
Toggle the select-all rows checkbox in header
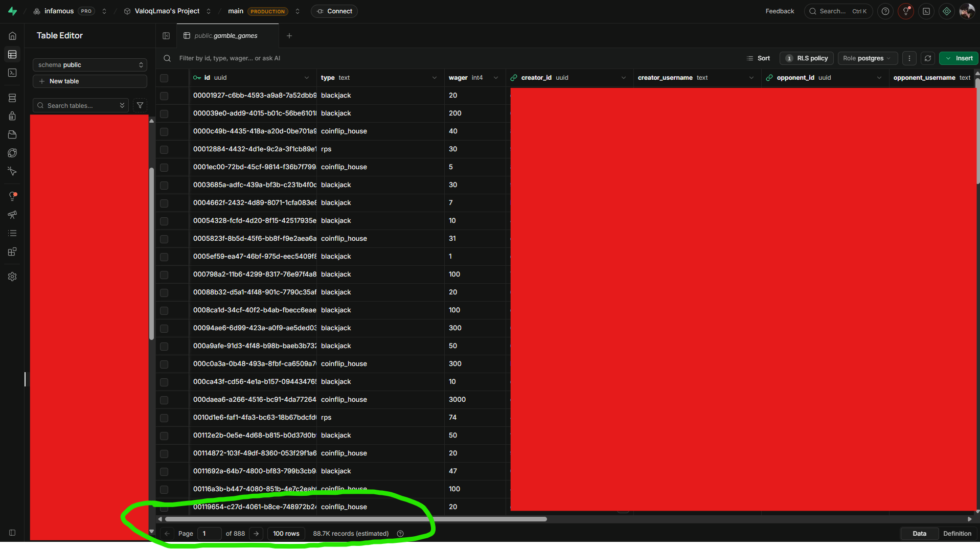pyautogui.click(x=164, y=78)
